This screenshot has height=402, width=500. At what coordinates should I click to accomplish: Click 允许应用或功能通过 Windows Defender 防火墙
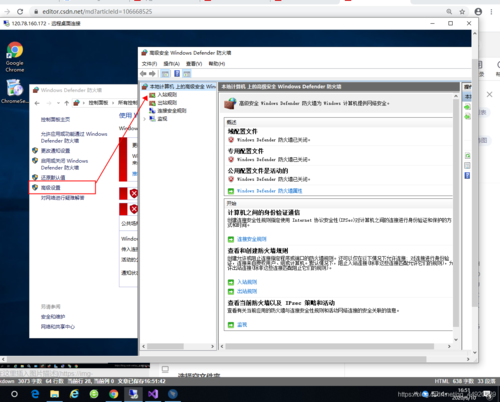[x=74, y=137]
